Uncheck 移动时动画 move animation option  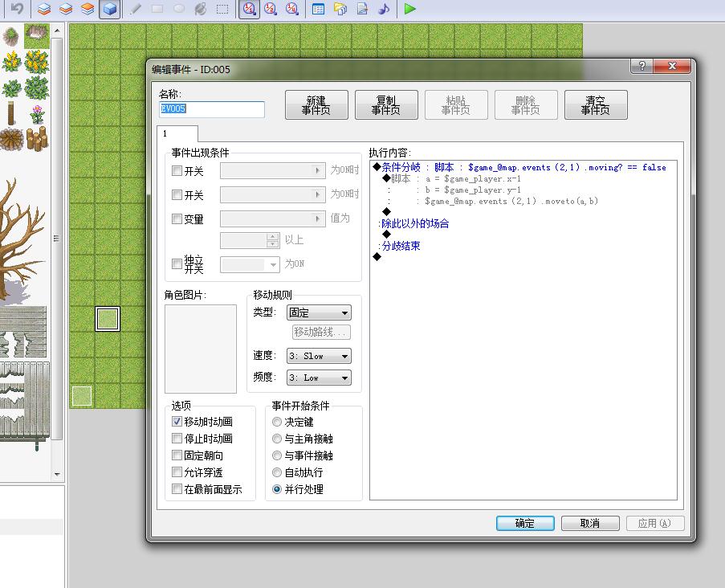tap(177, 422)
